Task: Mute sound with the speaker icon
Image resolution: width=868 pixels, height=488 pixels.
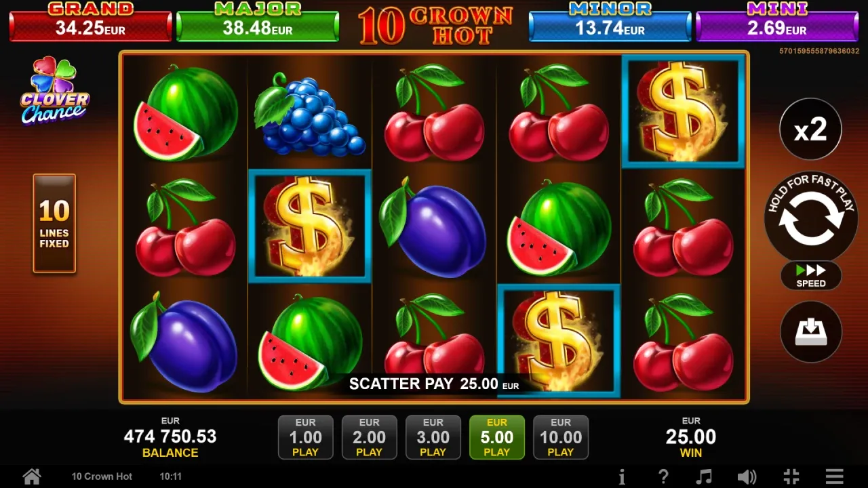Action: coord(747,476)
